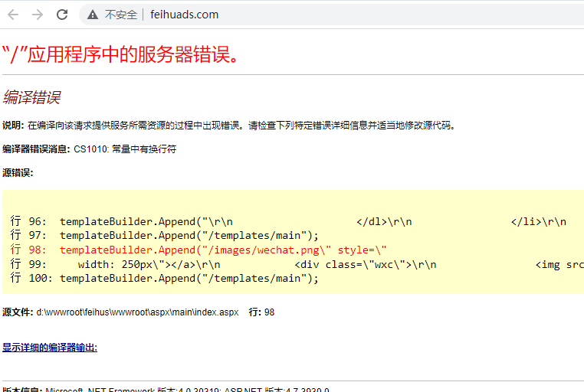Click the 编译器错误消息 label
584x392 pixels.
pyautogui.click(x=36, y=149)
